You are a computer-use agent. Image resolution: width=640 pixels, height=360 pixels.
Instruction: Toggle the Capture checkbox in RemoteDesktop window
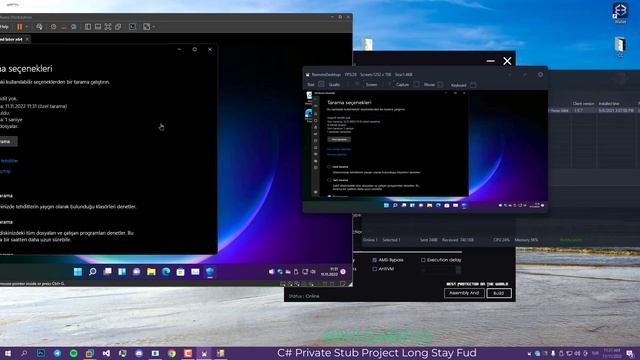(x=416, y=84)
